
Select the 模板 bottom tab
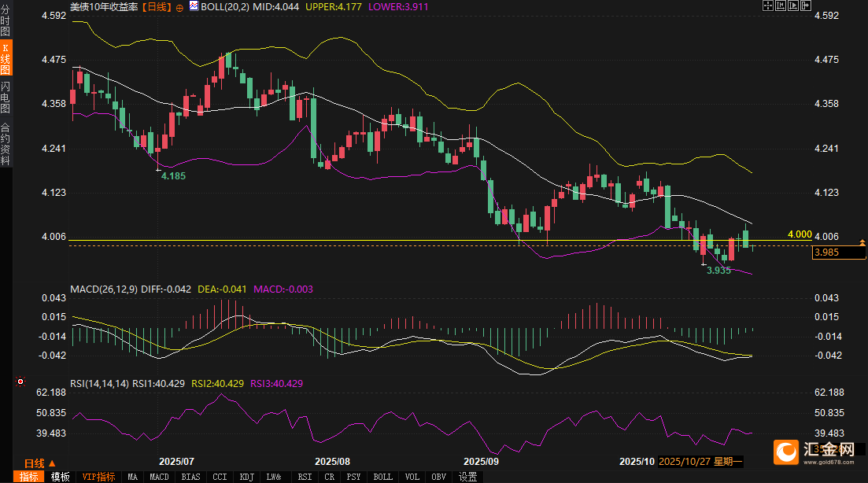click(x=61, y=477)
